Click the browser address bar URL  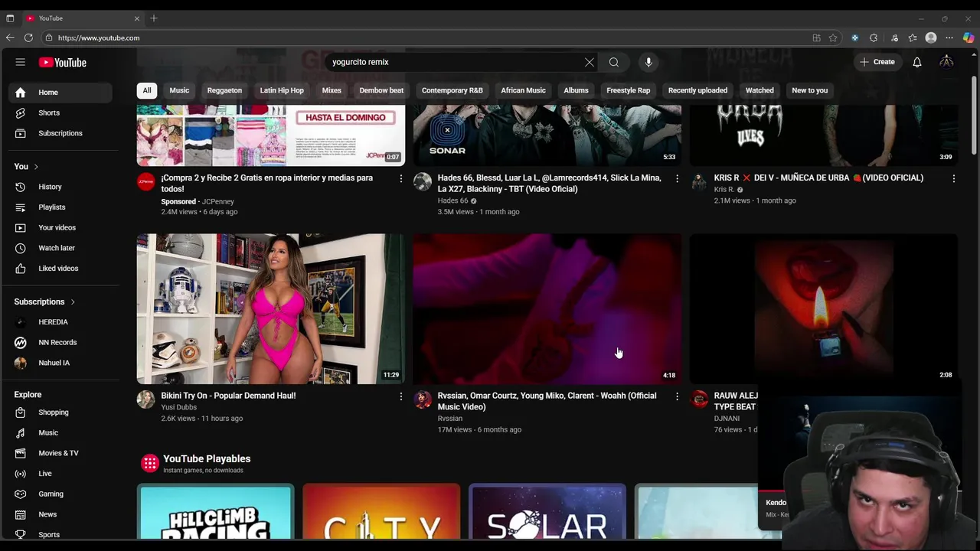(x=99, y=37)
